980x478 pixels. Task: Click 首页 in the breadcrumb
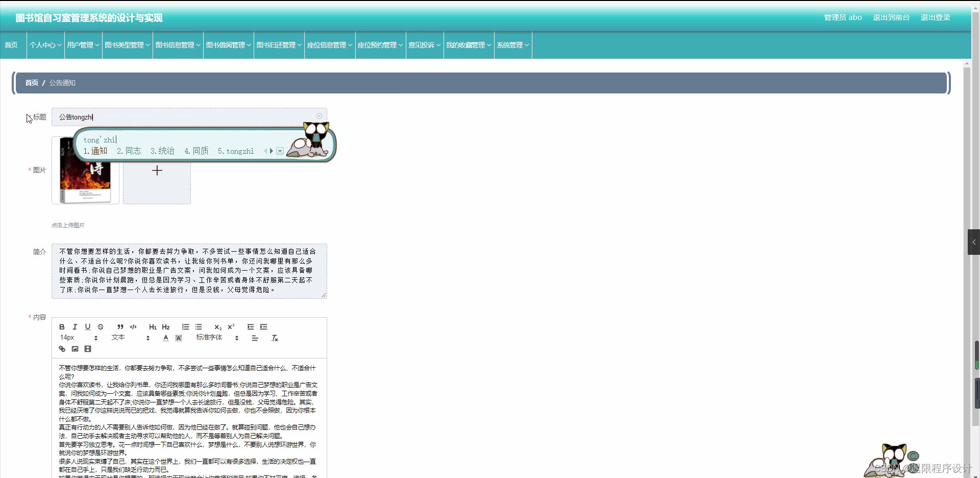[x=32, y=83]
